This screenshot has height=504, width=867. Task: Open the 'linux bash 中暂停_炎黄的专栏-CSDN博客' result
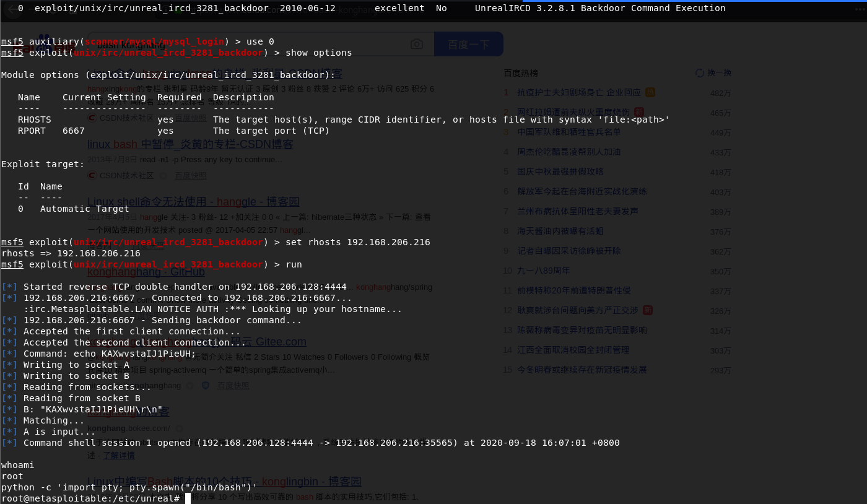(190, 144)
